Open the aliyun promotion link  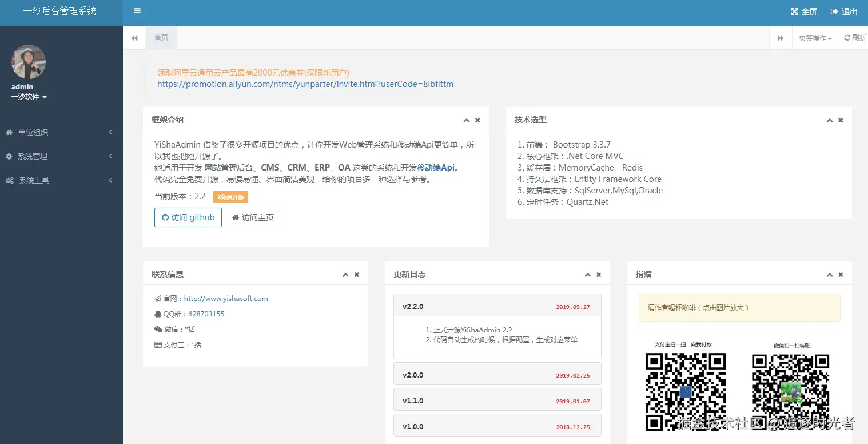(305, 84)
